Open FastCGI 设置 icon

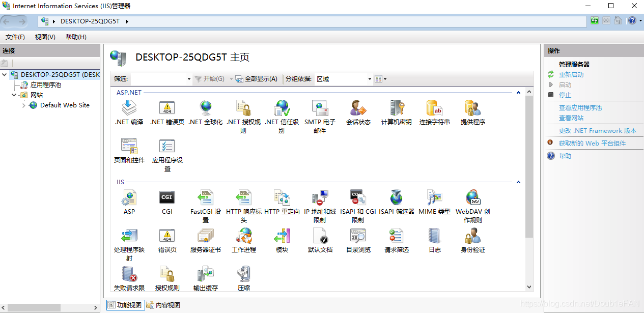pyautogui.click(x=206, y=197)
